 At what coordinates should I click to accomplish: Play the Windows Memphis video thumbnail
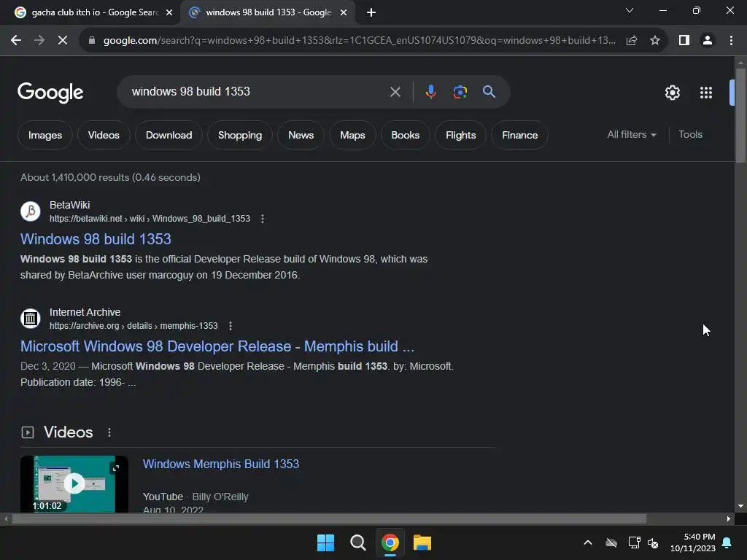(x=74, y=484)
